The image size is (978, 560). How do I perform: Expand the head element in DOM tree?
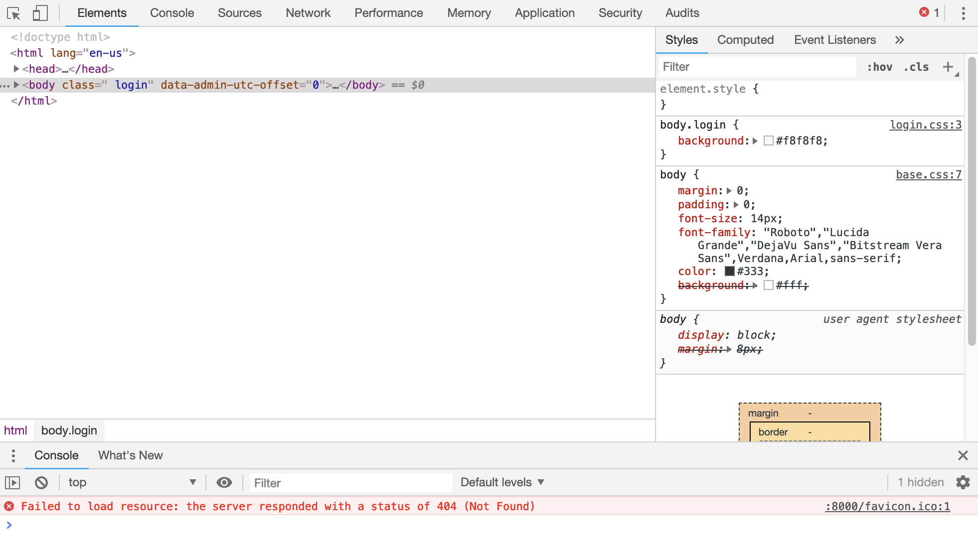tap(15, 68)
